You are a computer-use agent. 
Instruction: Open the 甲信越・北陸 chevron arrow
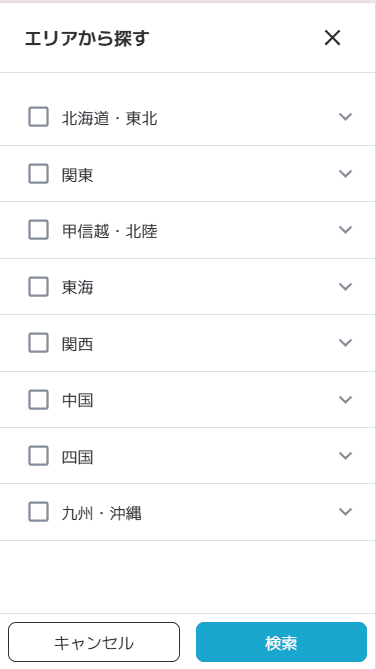345,230
